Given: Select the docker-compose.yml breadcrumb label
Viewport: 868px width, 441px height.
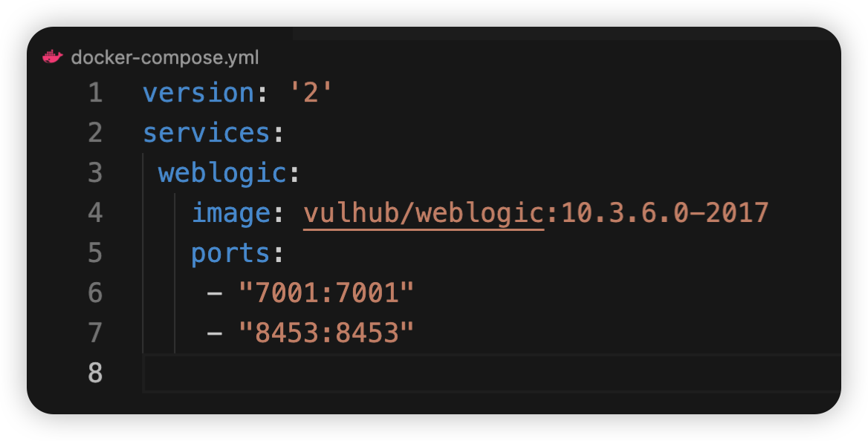Looking at the screenshot, I should click(x=165, y=58).
